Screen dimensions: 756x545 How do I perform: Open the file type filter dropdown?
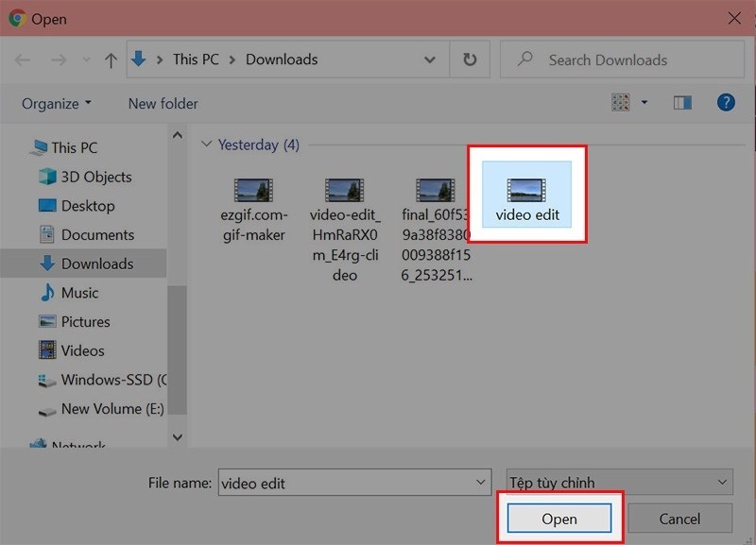tap(620, 482)
